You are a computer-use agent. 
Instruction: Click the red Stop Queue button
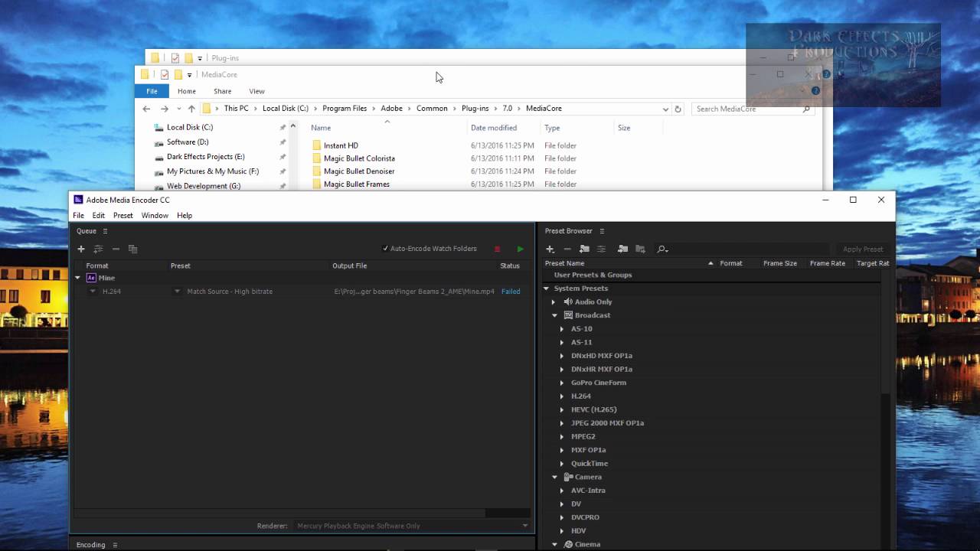click(497, 249)
